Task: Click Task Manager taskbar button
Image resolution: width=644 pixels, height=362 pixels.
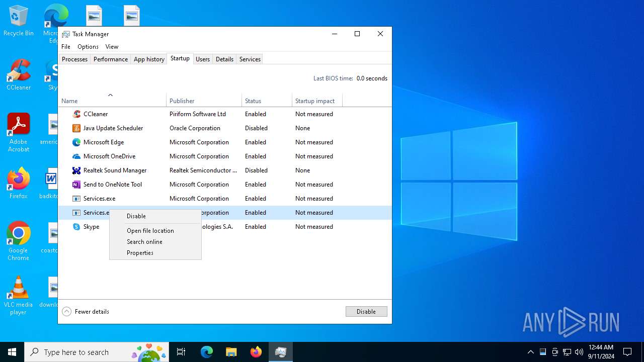Action: coord(281,352)
